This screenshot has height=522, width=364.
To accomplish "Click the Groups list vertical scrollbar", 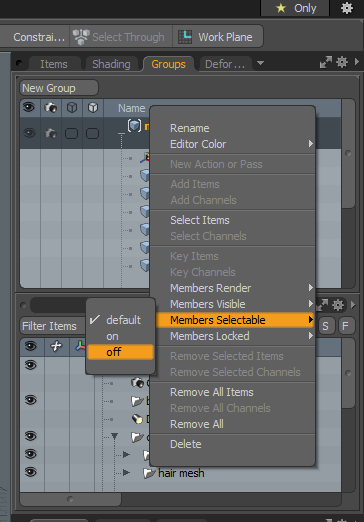I will 348,153.
